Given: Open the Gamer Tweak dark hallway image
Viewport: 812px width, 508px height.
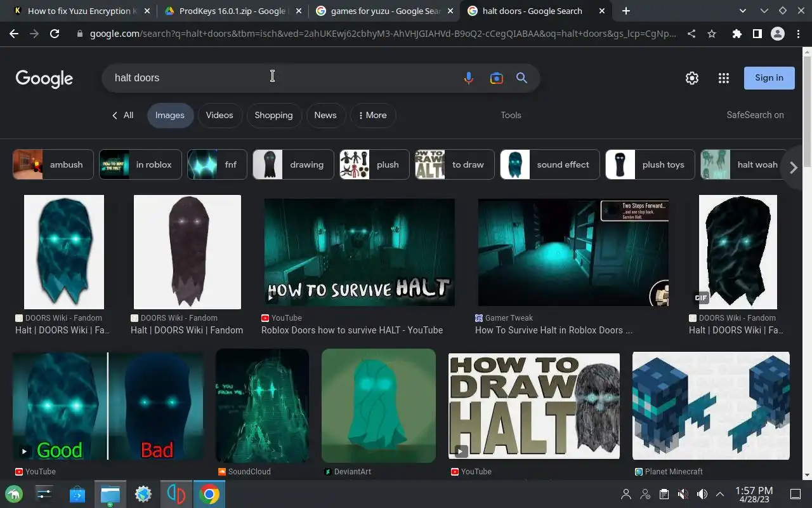Looking at the screenshot, I should coord(573,252).
